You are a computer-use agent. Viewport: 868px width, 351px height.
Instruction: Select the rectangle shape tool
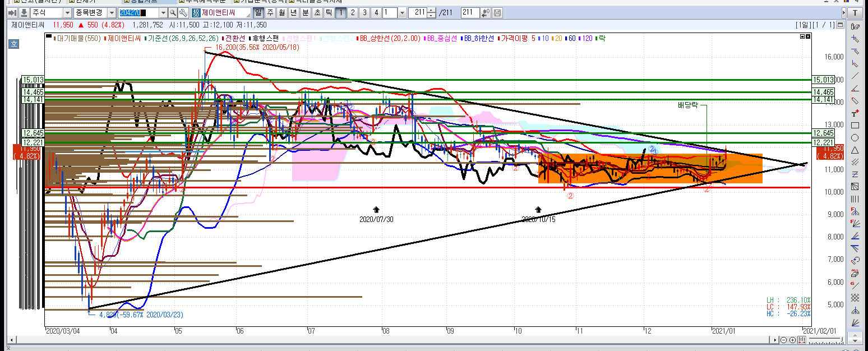pyautogui.click(x=855, y=125)
